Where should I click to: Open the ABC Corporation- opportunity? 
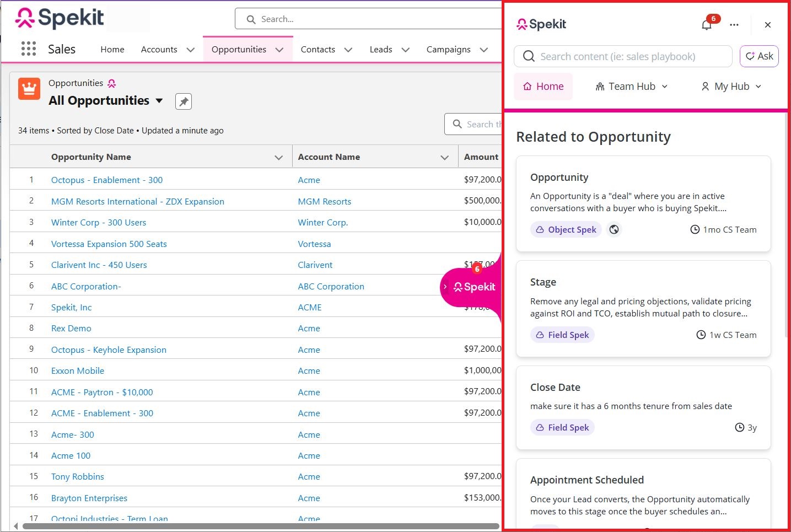click(86, 286)
